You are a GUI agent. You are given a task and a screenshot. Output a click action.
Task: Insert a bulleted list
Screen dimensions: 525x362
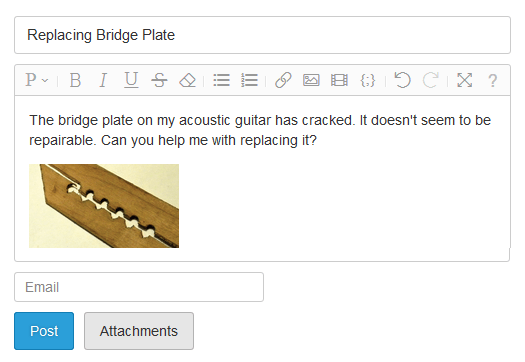tap(221, 80)
